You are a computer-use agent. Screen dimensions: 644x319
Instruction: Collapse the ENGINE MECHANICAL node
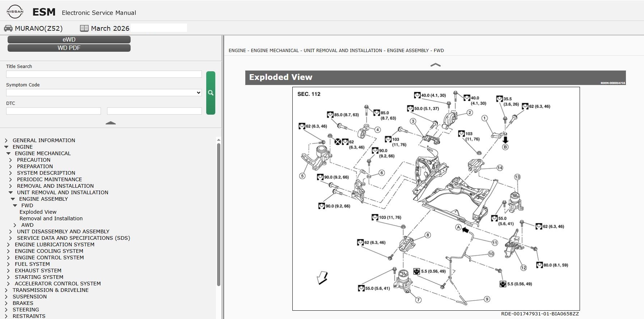coord(8,153)
